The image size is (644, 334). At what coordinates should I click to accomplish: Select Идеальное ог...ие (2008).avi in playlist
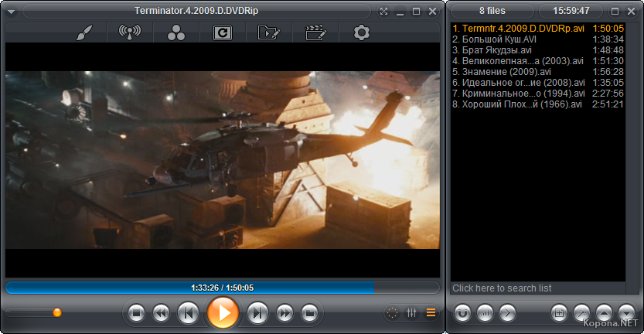click(x=538, y=83)
